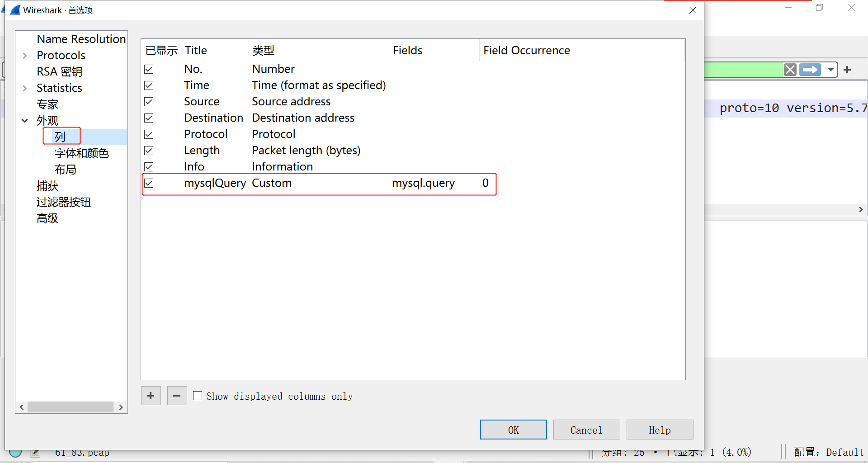Click the Wireshark shark fin title icon

[x=15, y=10]
